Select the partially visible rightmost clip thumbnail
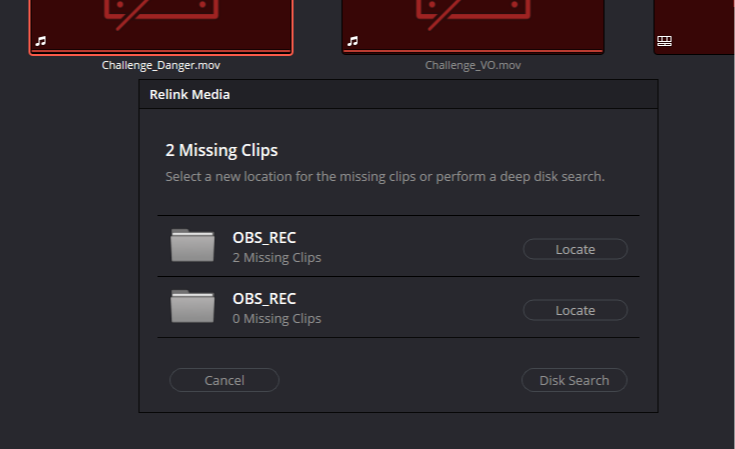 694,25
